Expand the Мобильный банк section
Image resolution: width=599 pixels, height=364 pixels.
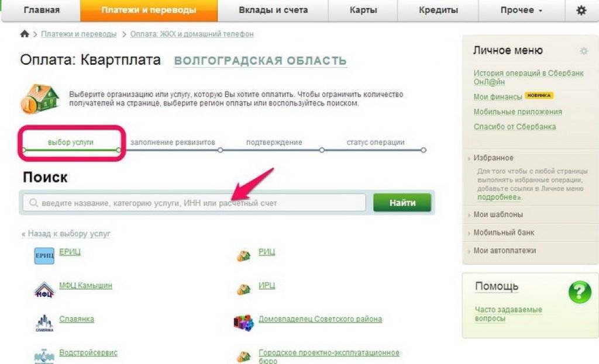coord(504,233)
